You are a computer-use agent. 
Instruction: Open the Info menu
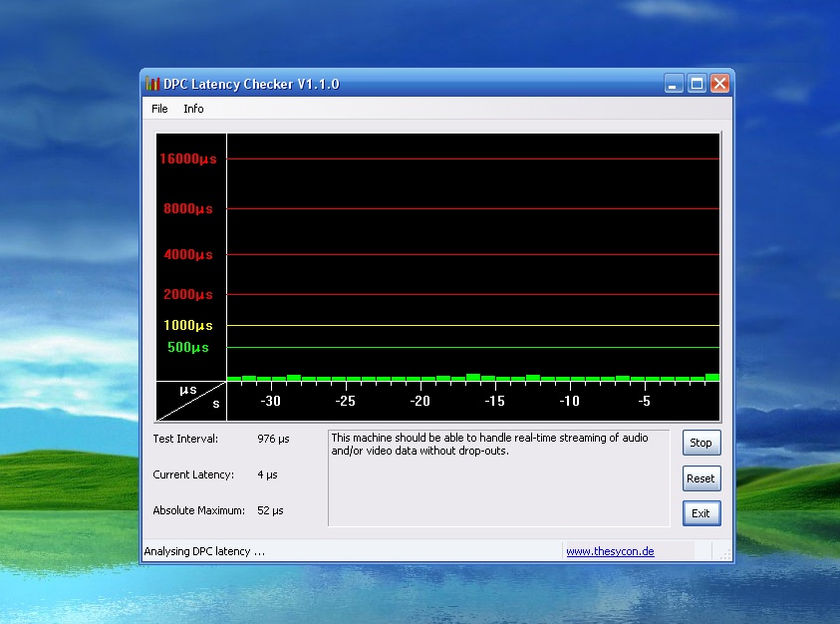click(x=193, y=109)
